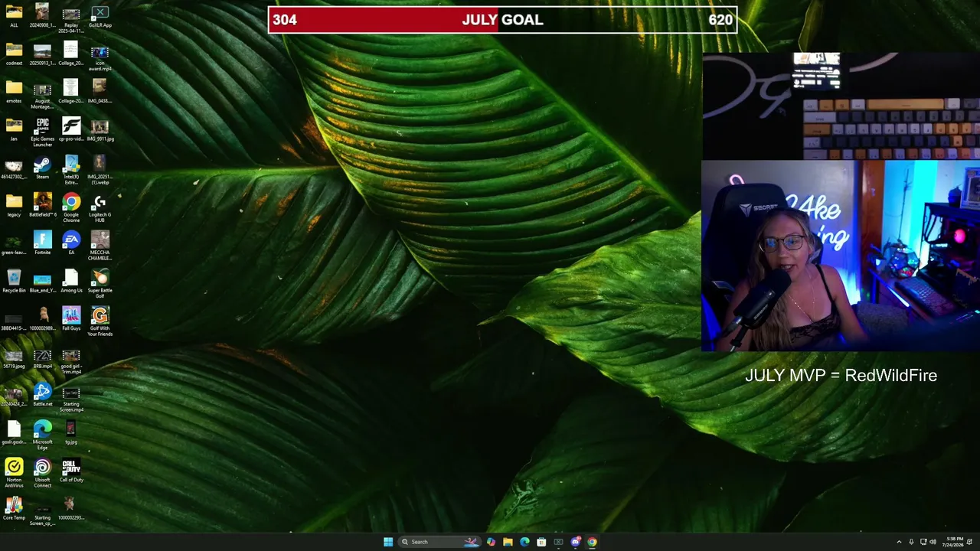Open Microsoft Edge from taskbar
The height and width of the screenshot is (551, 980).
524,542
